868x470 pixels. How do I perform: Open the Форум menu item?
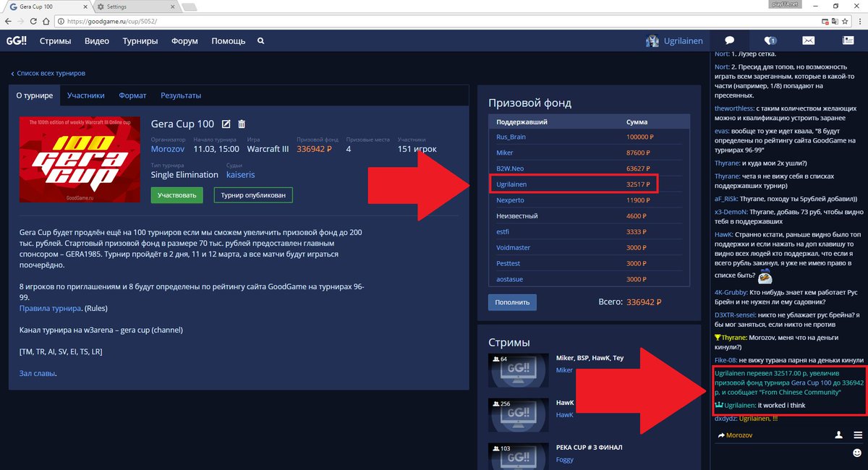pyautogui.click(x=184, y=41)
